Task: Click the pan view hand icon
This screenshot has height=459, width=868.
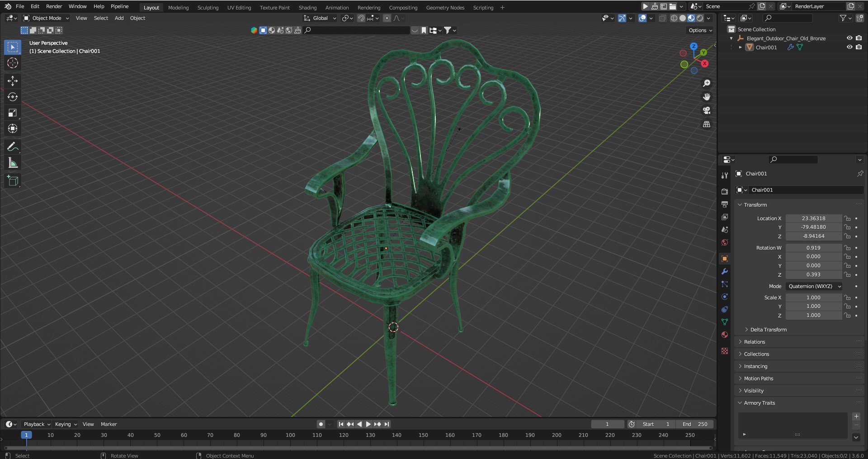Action: tap(707, 97)
